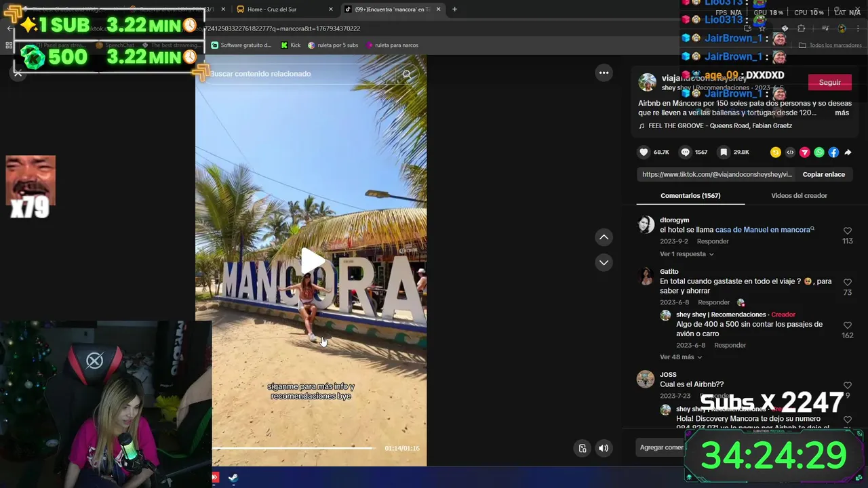The image size is (868, 488).
Task: Click the browser apps grid icon on the bookmarks bar
Action: (x=9, y=45)
